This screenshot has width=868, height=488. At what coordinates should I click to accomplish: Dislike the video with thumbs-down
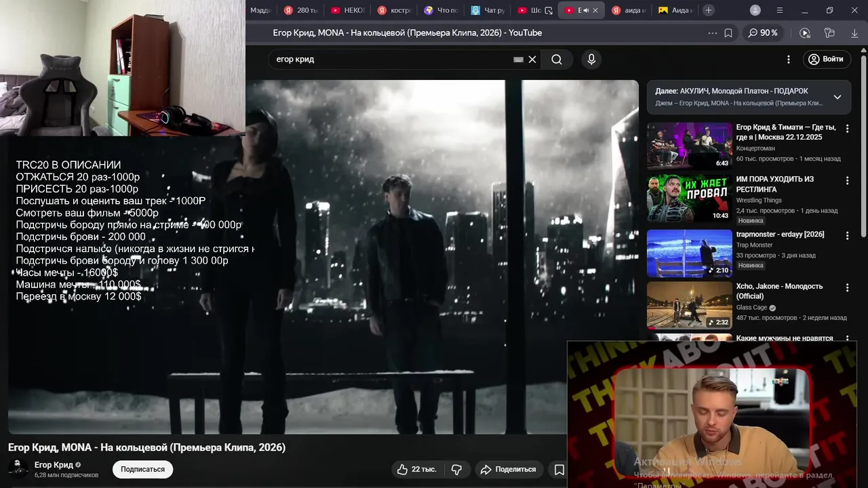[456, 469]
